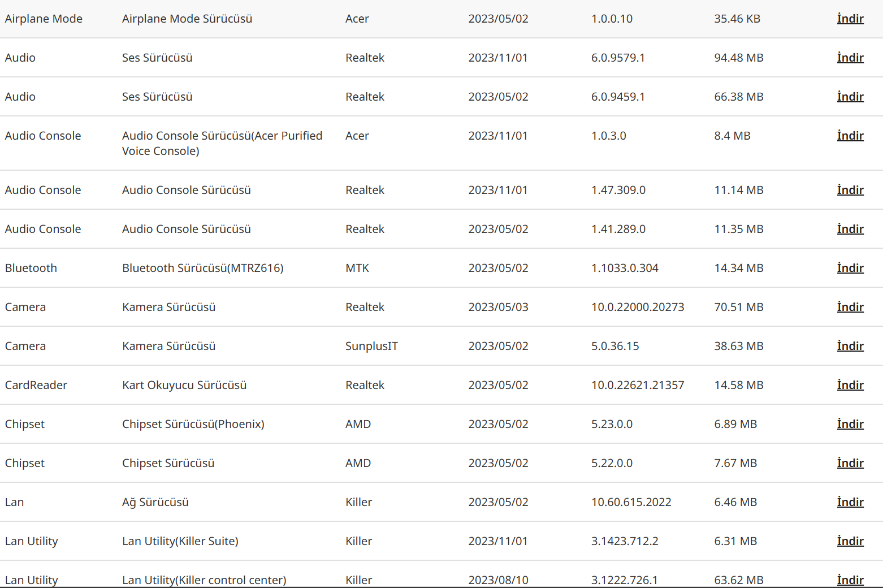Image resolution: width=883 pixels, height=588 pixels.
Task: Click the file size "6.46 MB"
Action: [735, 502]
